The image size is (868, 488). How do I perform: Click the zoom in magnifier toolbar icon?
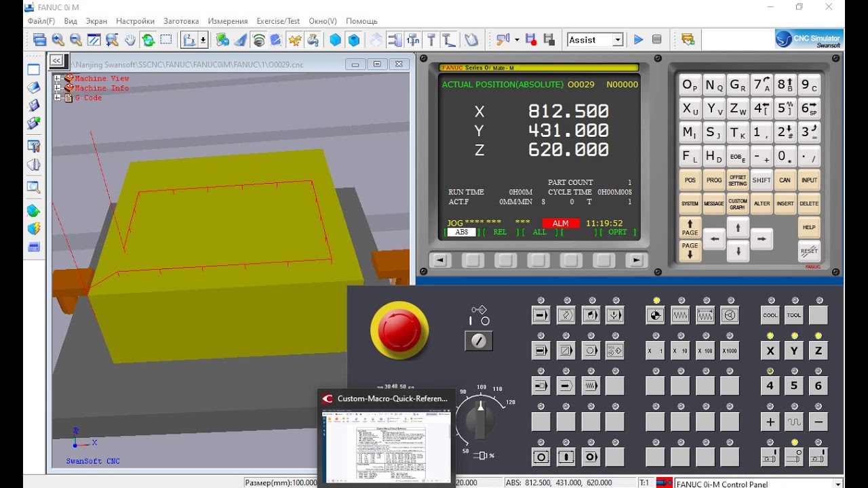(x=58, y=40)
